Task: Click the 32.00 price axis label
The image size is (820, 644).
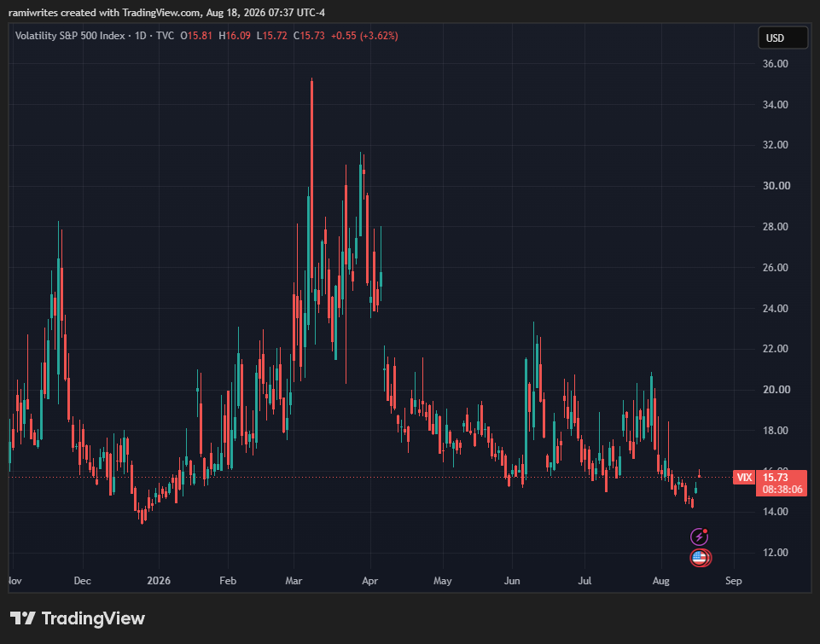Action: coord(776,145)
